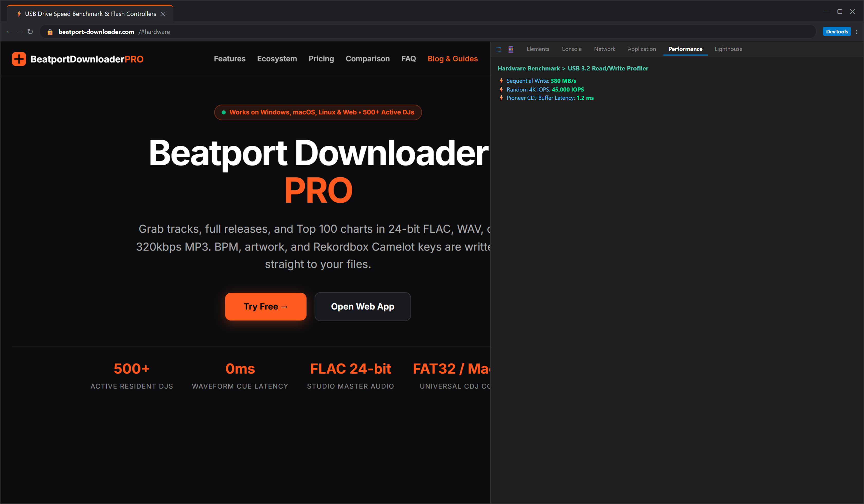
Task: Open the FAQ nav link
Action: pos(409,59)
